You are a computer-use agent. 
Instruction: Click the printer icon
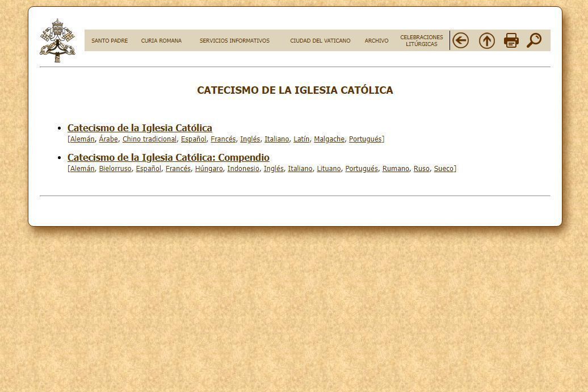(511, 40)
